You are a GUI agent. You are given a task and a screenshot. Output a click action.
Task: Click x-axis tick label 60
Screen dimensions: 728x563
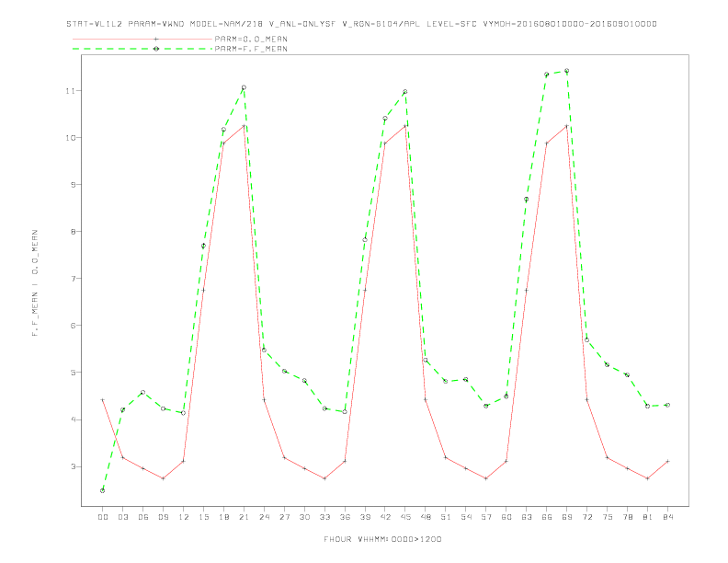[x=506, y=517]
